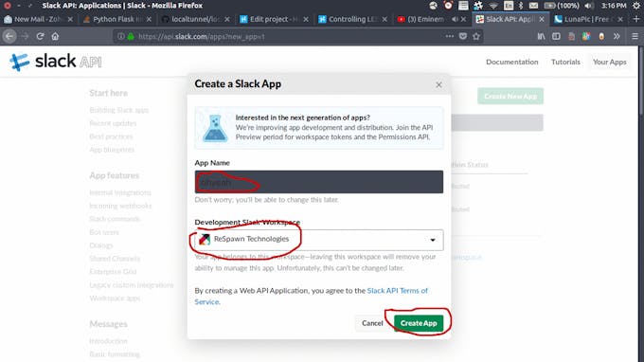Image resolution: width=644 pixels, height=362 pixels.
Task: Open Best practices in the sidebar
Action: [111, 136]
